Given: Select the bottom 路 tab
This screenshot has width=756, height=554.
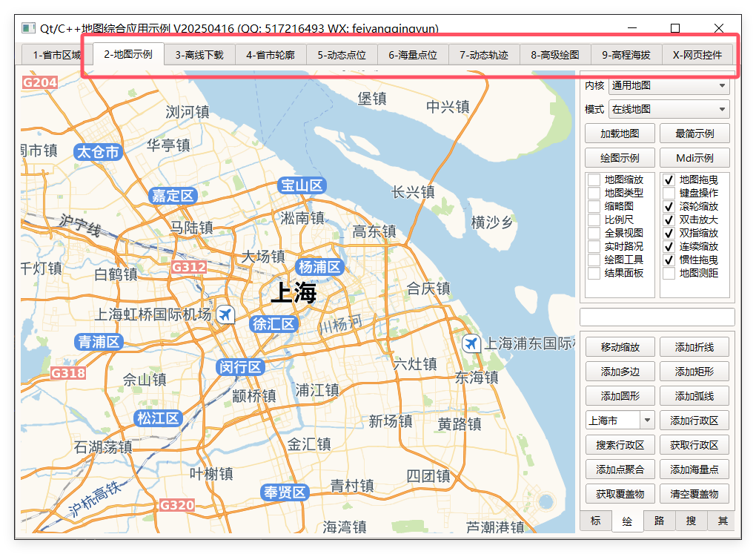Looking at the screenshot, I should [x=659, y=521].
